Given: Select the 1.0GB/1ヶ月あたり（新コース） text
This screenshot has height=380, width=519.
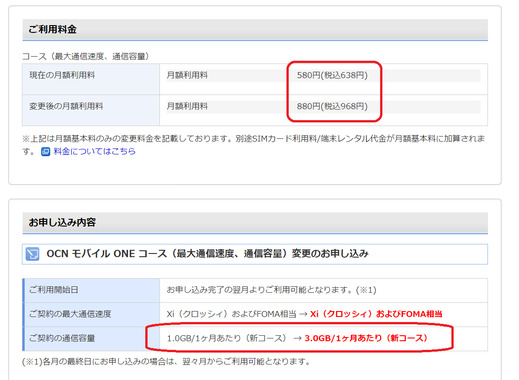Looking at the screenshot, I should [227, 338].
